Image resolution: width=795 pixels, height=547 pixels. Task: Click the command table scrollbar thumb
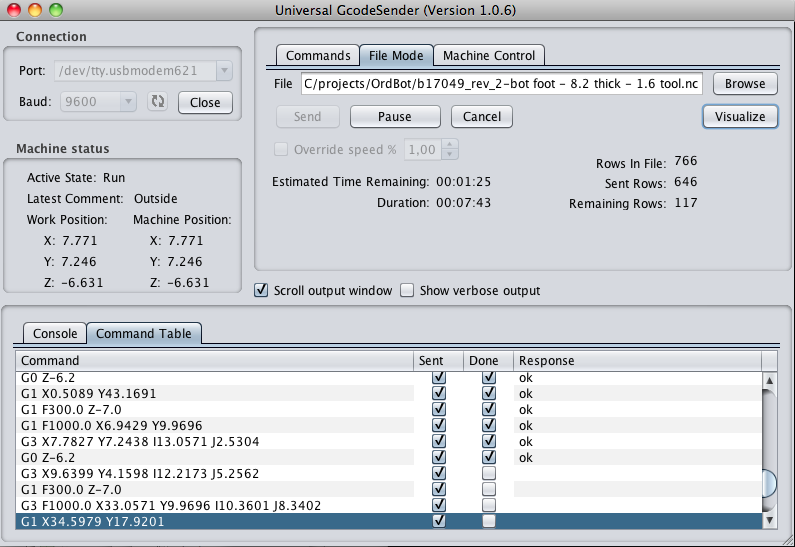[x=769, y=483]
